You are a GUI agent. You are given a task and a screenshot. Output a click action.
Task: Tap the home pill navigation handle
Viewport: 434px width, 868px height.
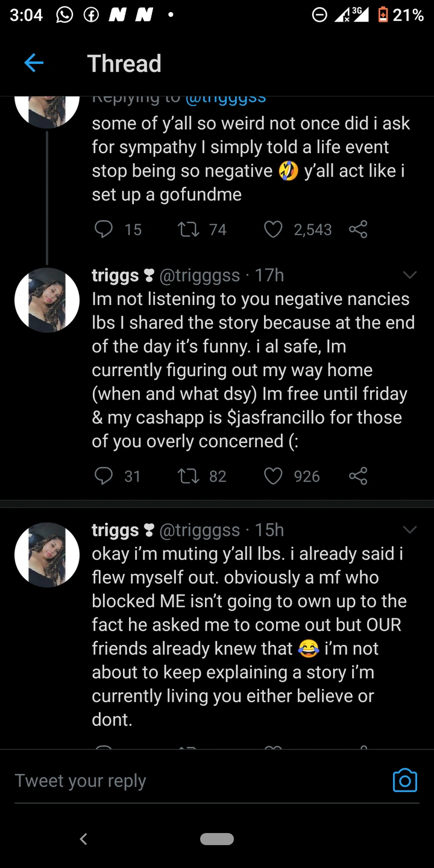pyautogui.click(x=217, y=838)
